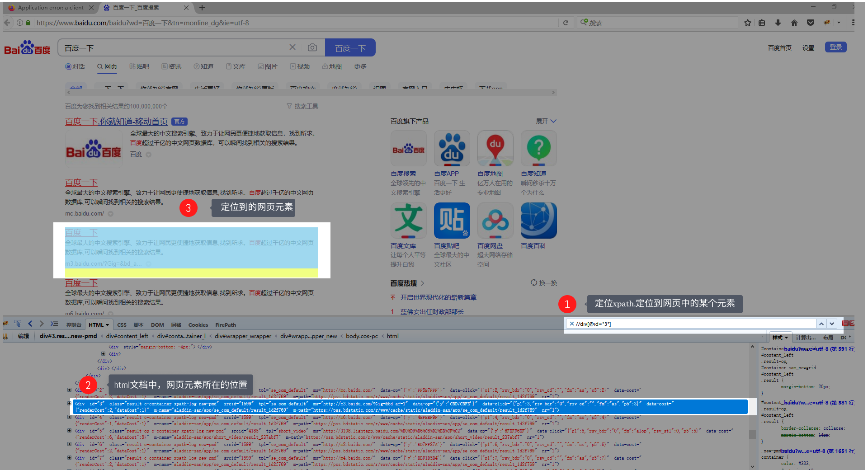Image resolution: width=868 pixels, height=470 pixels.
Task: Click the 换一换 refresh icon
Action: [x=534, y=282]
